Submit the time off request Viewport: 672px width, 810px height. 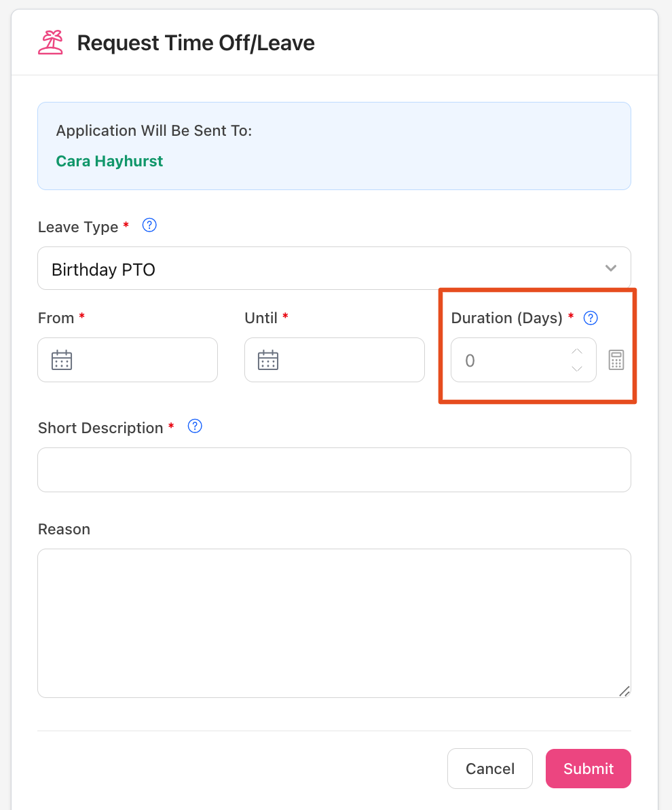tap(589, 769)
